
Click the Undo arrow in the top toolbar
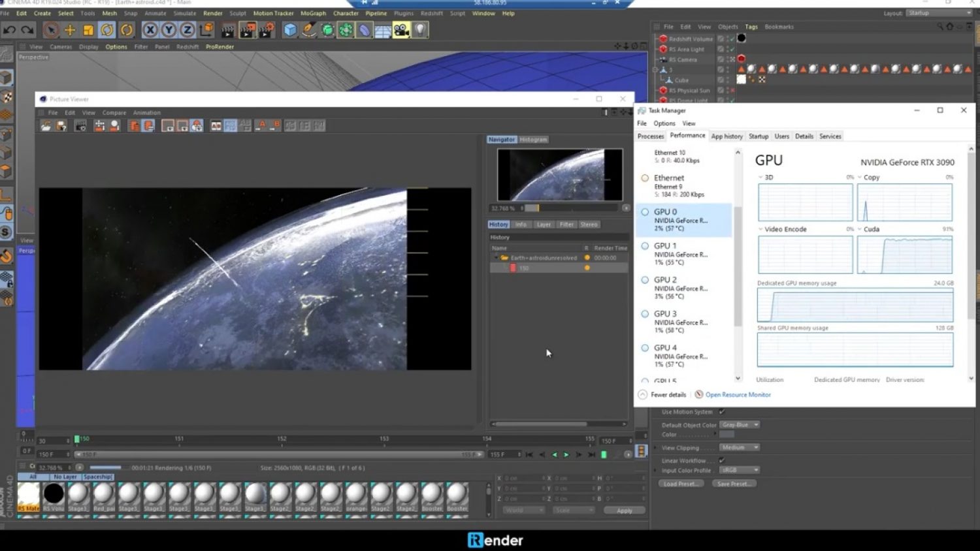click(x=9, y=30)
